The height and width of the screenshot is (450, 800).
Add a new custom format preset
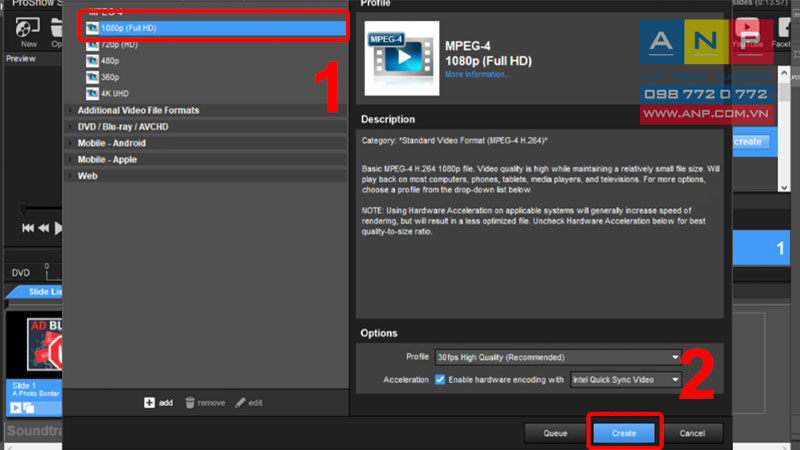point(159,403)
